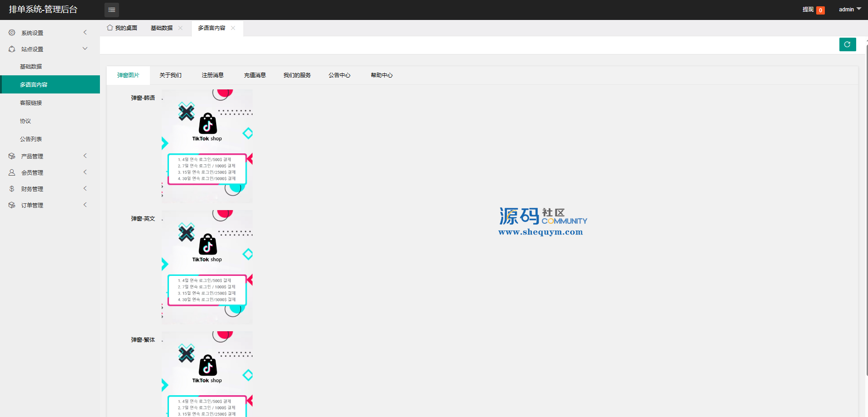Click the 订单管理 box icon
The image size is (868, 417).
click(x=12, y=205)
